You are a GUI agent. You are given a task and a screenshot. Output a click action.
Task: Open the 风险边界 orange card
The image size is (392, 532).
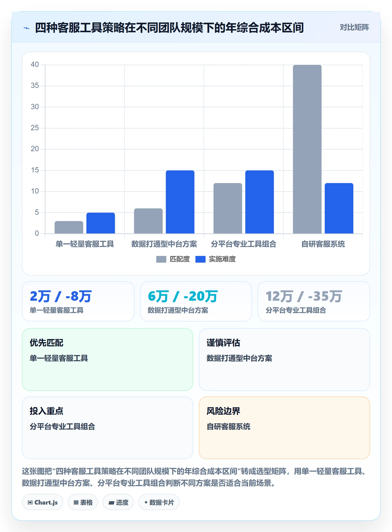[284, 428]
